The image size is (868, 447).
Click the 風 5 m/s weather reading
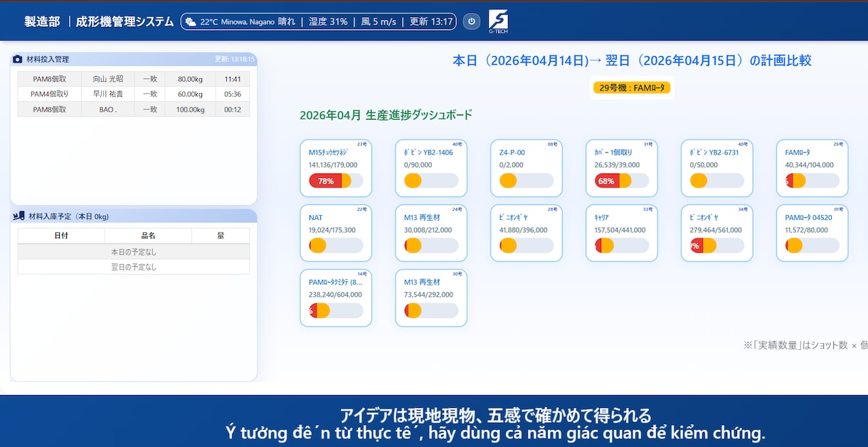(x=379, y=21)
